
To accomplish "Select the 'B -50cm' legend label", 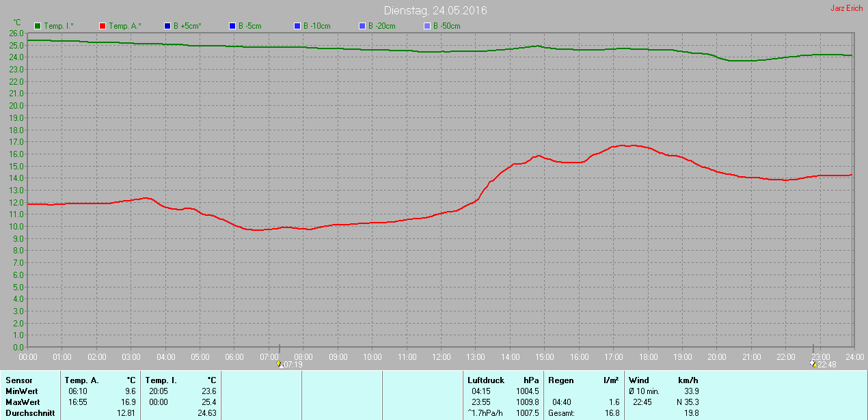I will click(x=447, y=26).
